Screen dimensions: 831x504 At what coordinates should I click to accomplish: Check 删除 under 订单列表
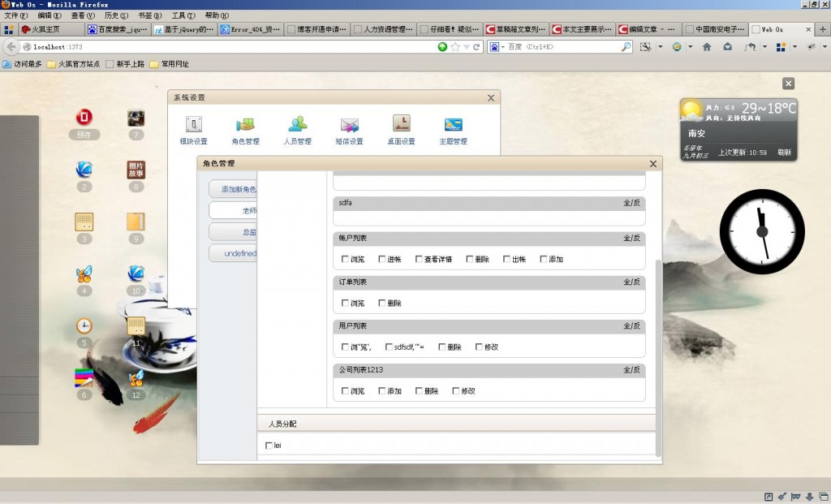pos(381,304)
